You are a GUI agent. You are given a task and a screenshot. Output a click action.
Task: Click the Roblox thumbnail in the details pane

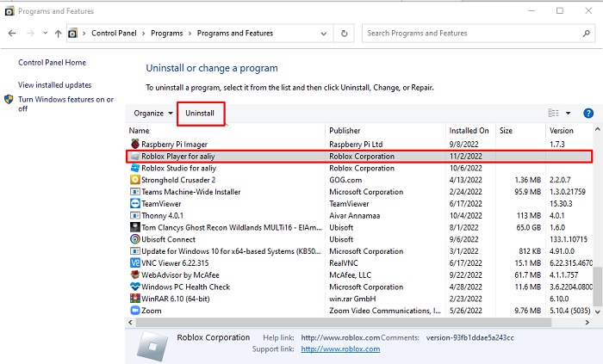(152, 347)
